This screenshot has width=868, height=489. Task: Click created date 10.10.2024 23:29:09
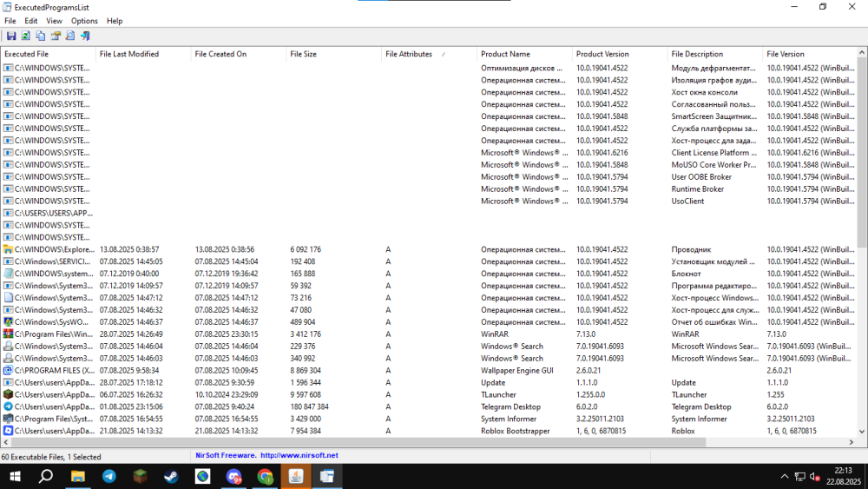click(x=227, y=394)
